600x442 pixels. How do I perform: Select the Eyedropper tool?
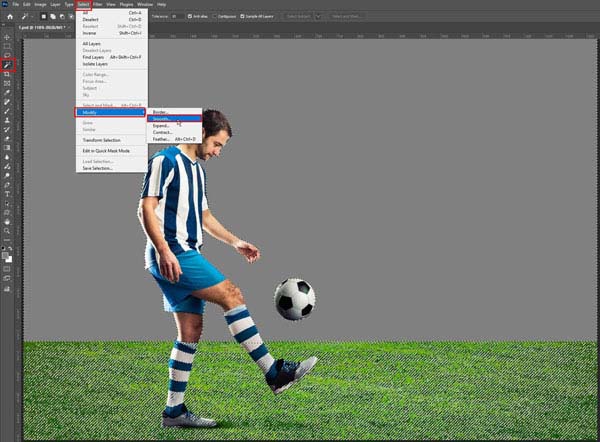point(7,93)
